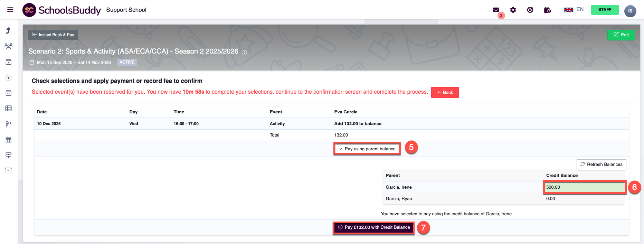Select Irene Garcia's 500.00 credit balance
Viewport: 644px width, 244px height.
(585, 187)
